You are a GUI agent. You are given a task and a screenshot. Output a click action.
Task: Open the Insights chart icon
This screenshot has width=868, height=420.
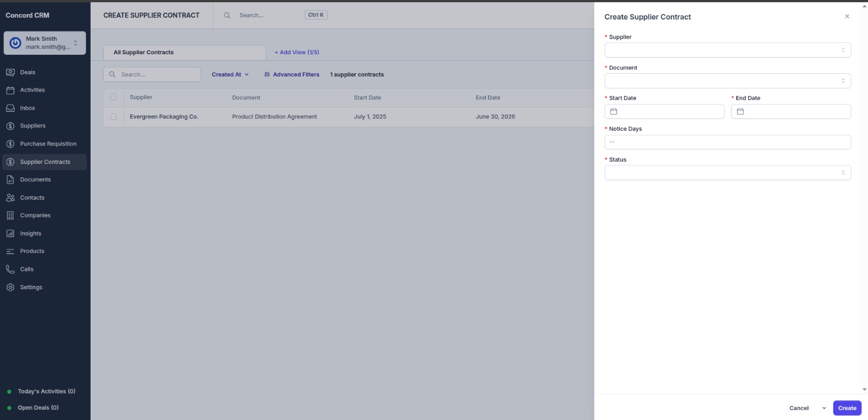click(10, 233)
